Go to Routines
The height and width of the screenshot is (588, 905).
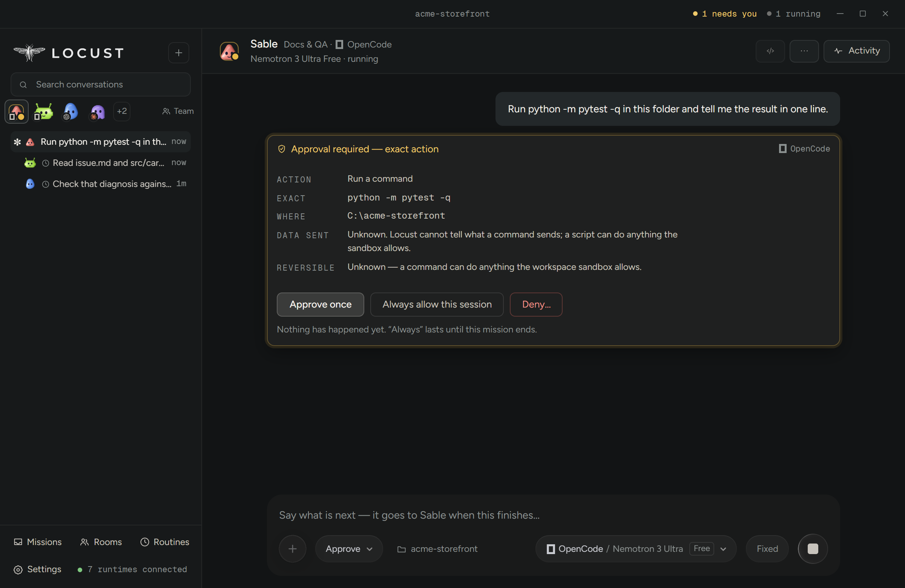(x=165, y=542)
